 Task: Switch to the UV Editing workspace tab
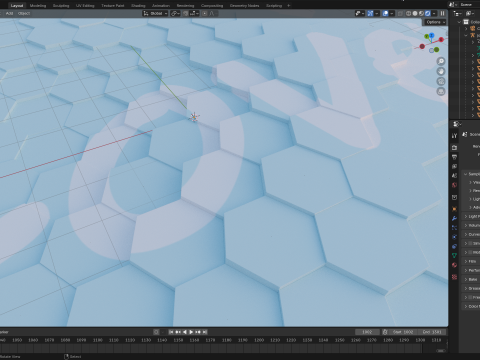85,5
